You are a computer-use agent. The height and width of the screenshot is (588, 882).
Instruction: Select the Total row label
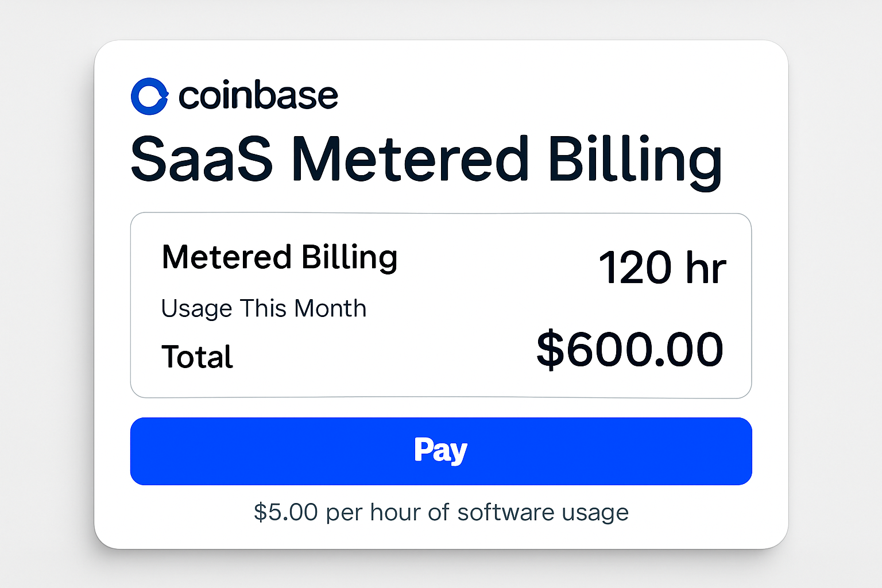pos(196,357)
